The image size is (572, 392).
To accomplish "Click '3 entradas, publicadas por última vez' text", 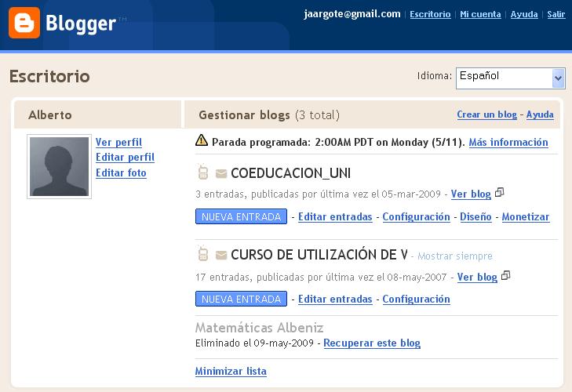I will coord(318,194).
